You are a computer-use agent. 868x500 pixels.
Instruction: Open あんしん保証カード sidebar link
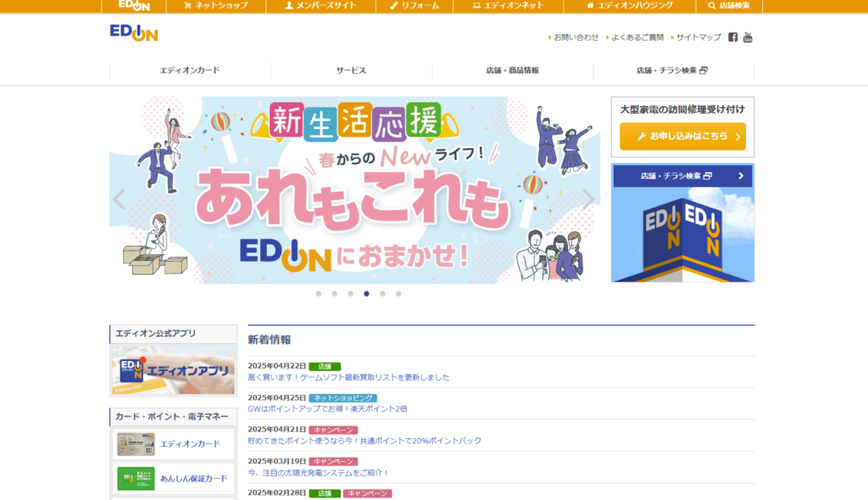coord(173,479)
